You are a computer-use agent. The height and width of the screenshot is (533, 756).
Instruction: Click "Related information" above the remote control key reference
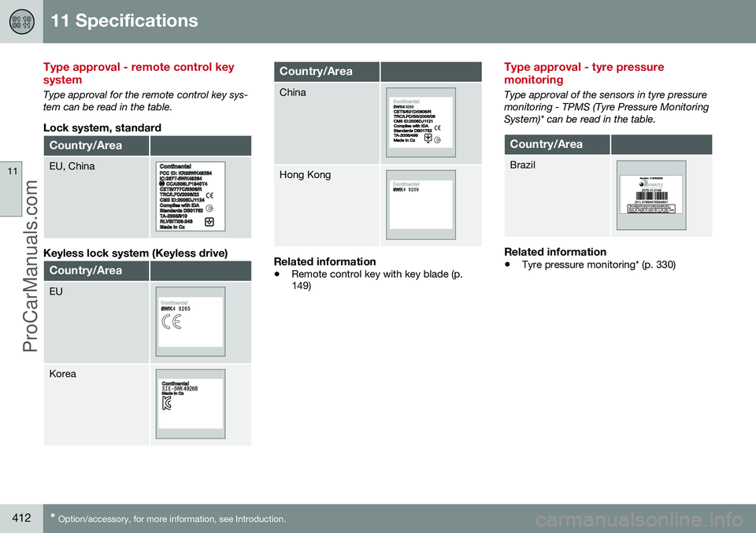[325, 261]
